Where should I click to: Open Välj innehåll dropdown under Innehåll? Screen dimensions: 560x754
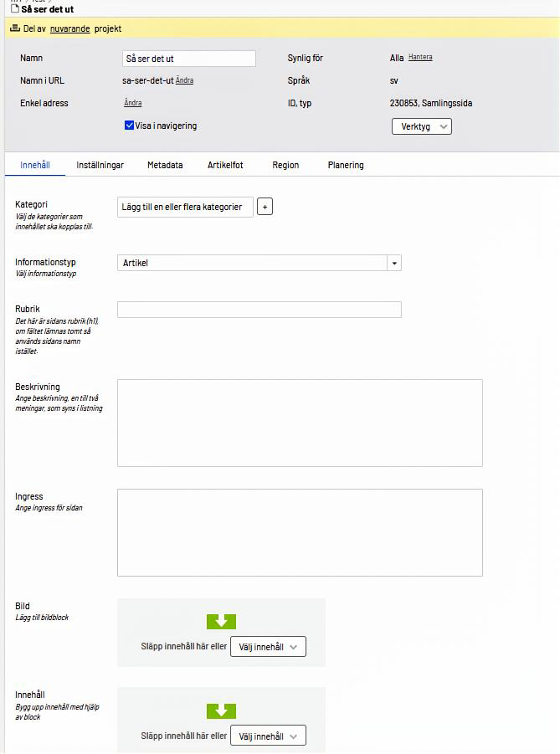(x=268, y=736)
